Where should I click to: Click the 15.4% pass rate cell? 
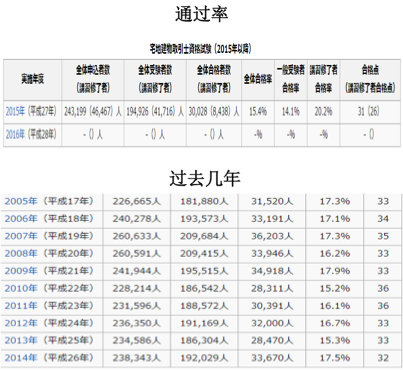(x=258, y=111)
